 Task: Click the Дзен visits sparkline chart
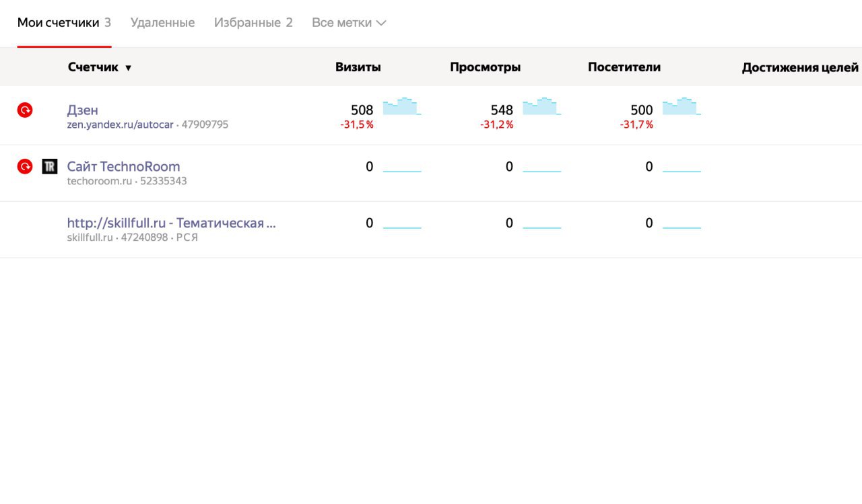(x=402, y=106)
